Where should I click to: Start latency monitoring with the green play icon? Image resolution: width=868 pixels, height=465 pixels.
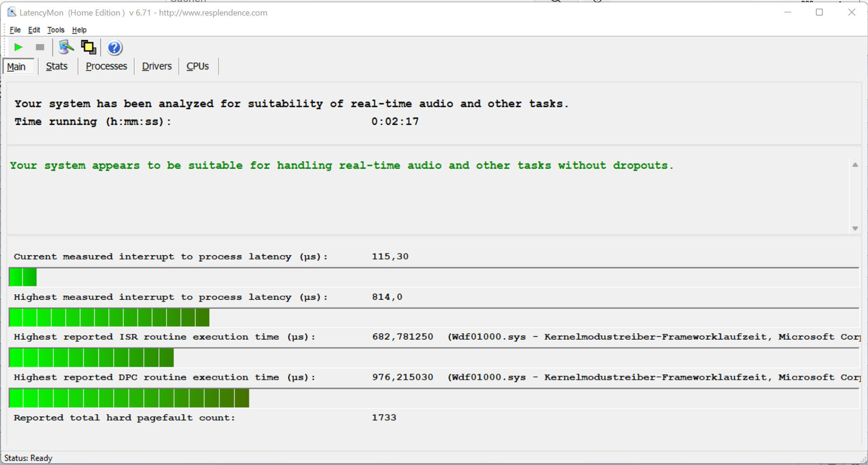[18, 47]
